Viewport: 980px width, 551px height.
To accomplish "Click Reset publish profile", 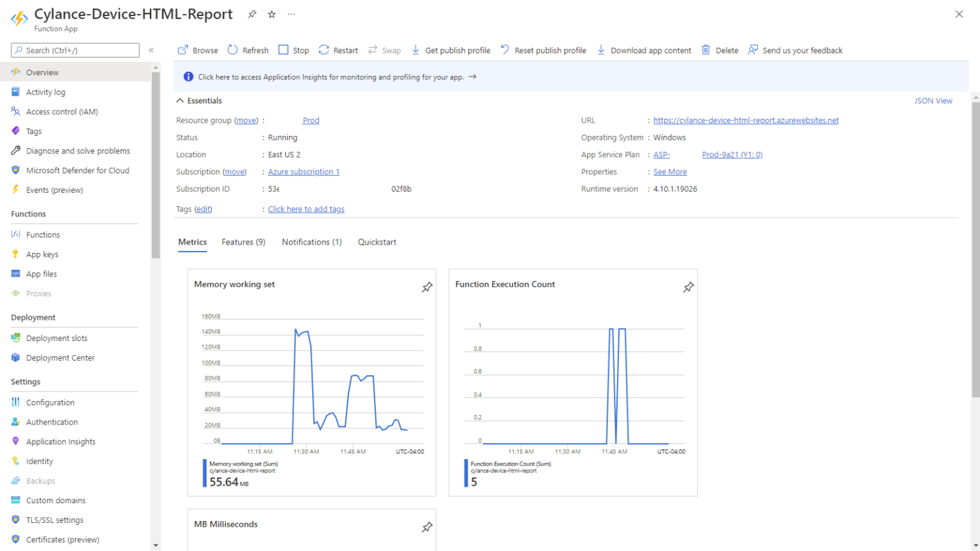I will (x=543, y=50).
